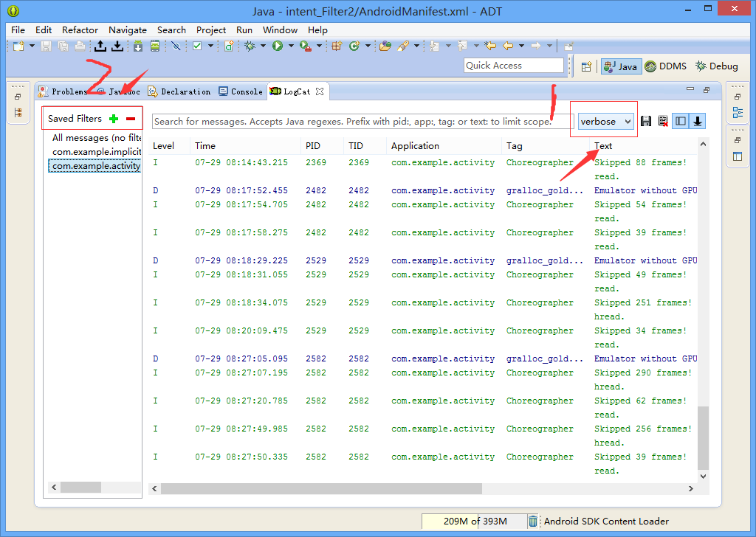Open the Android Virtual Device Manager icon
The height and width of the screenshot is (537, 756).
155,46
